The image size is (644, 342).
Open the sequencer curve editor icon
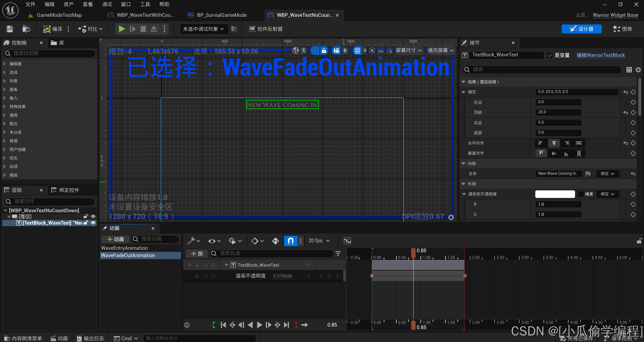pyautogui.click(x=347, y=241)
